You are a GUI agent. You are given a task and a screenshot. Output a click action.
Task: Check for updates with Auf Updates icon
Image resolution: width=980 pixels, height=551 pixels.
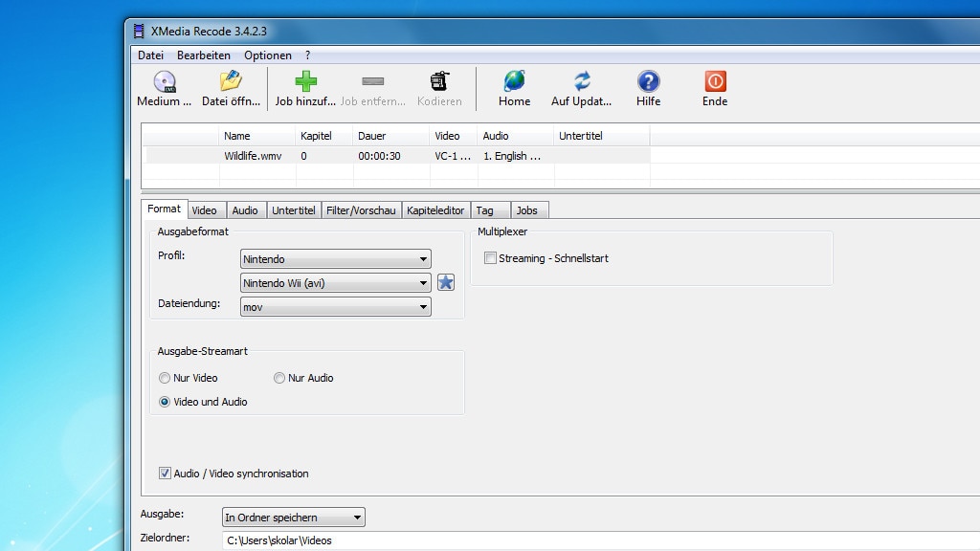click(x=581, y=82)
